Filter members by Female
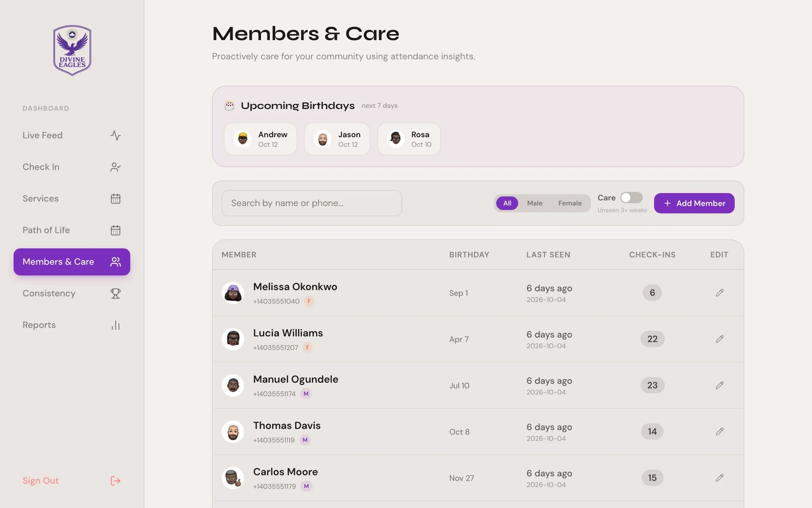This screenshot has height=508, width=812. click(570, 203)
